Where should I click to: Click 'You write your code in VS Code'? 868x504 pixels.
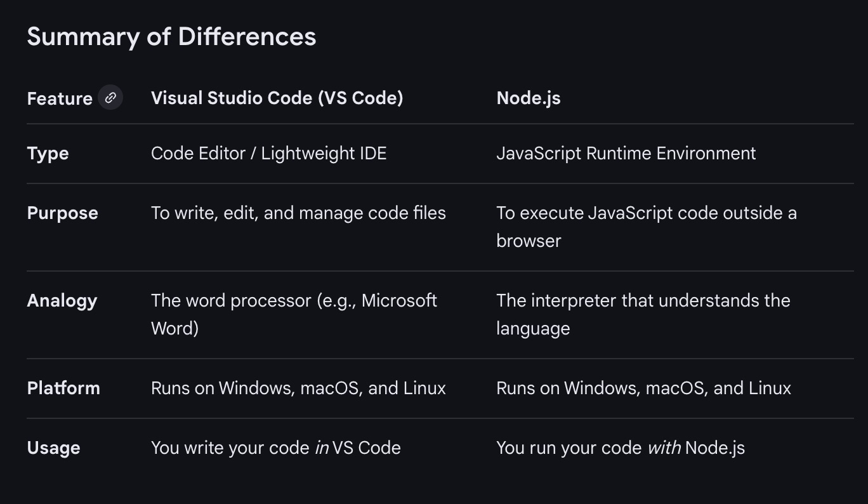(x=276, y=448)
